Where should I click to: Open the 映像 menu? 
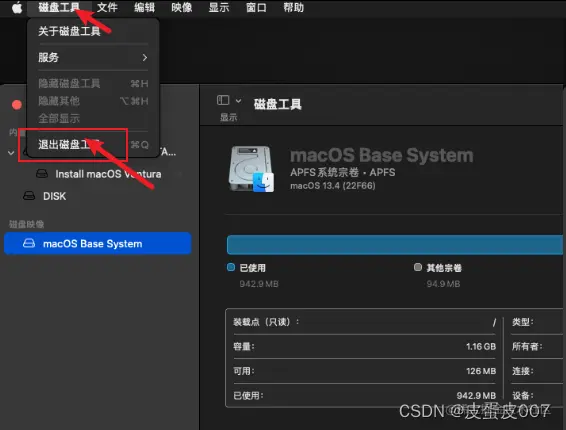point(182,7)
